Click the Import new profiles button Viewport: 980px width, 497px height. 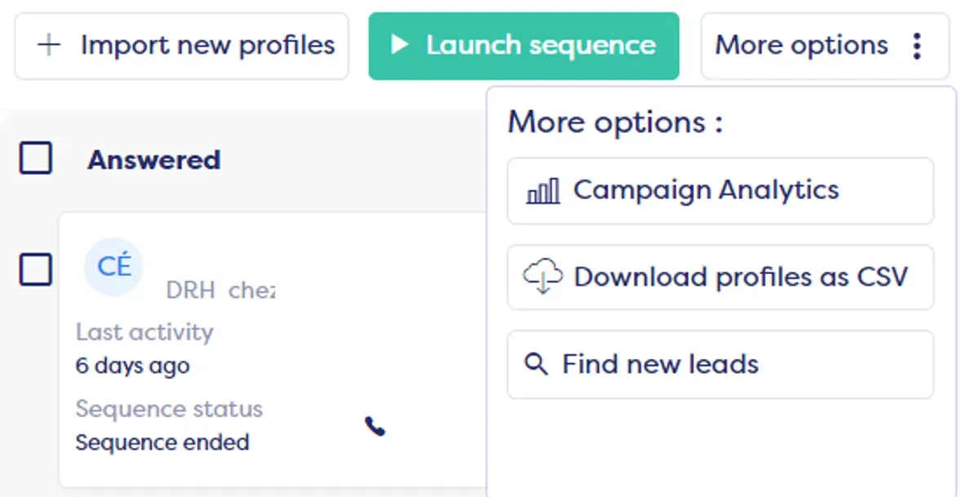point(180,46)
